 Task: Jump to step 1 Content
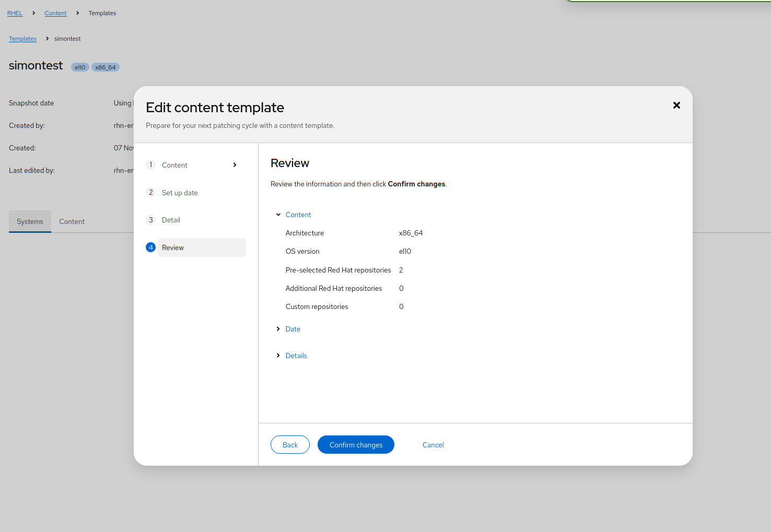pyautogui.click(x=174, y=165)
